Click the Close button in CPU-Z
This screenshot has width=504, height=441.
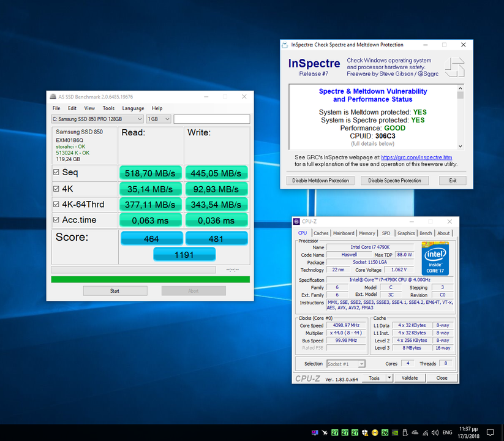point(442,378)
